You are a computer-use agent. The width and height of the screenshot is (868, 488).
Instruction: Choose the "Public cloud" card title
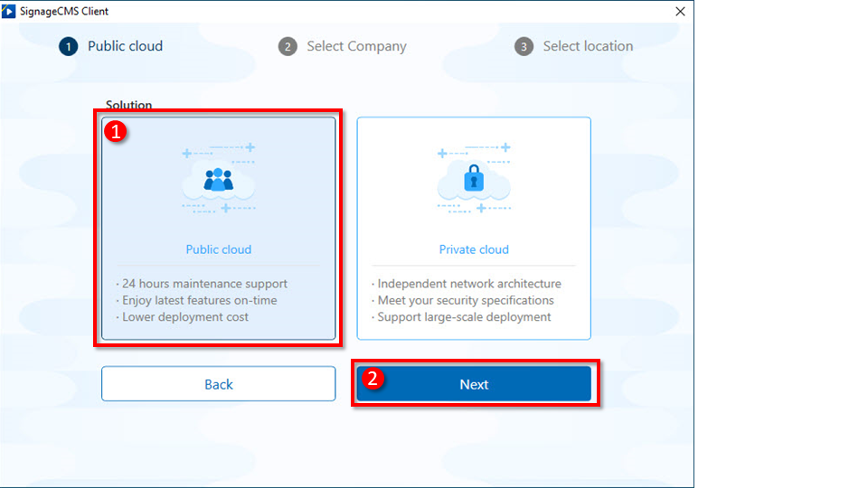219,249
